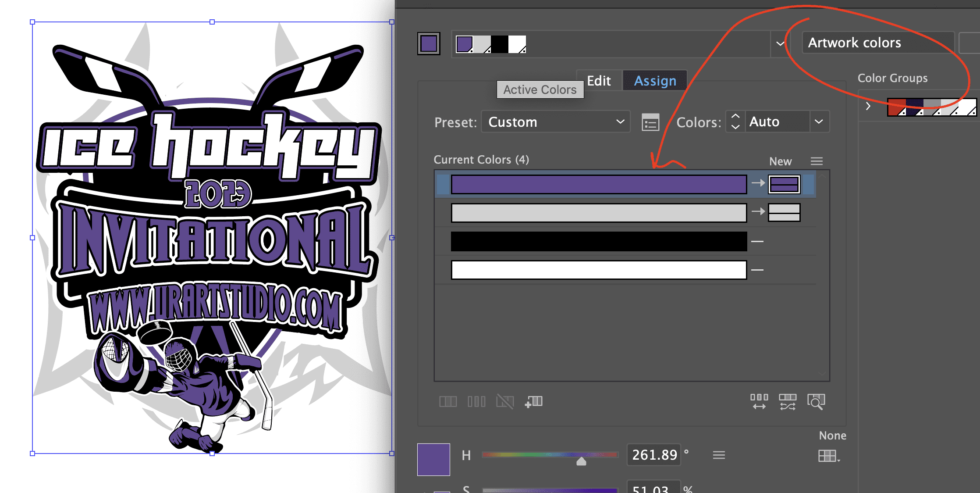Viewport: 980px width, 493px height.
Task: Click the New Row icon
Action: [x=533, y=401]
